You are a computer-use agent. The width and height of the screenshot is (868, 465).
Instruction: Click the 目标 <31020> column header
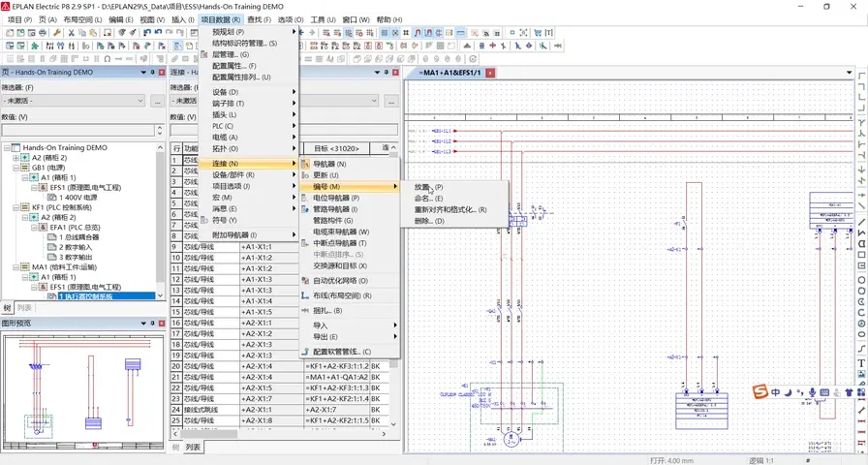pyautogui.click(x=336, y=148)
